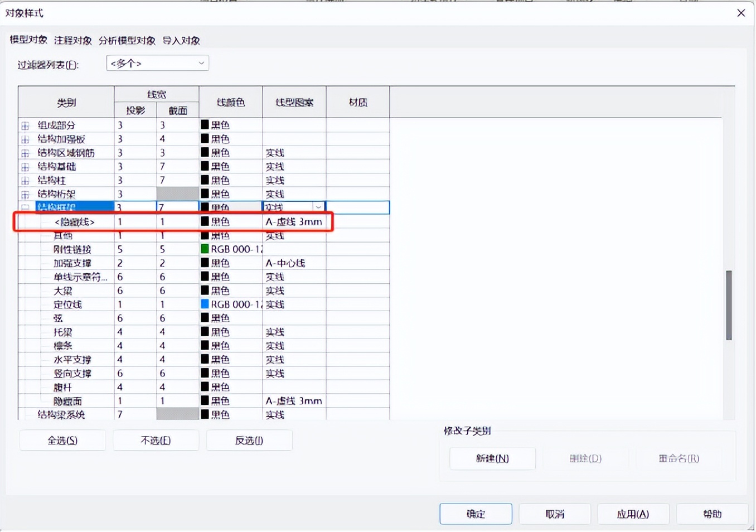Click the vertical scrollbar of category table

[x=729, y=305]
